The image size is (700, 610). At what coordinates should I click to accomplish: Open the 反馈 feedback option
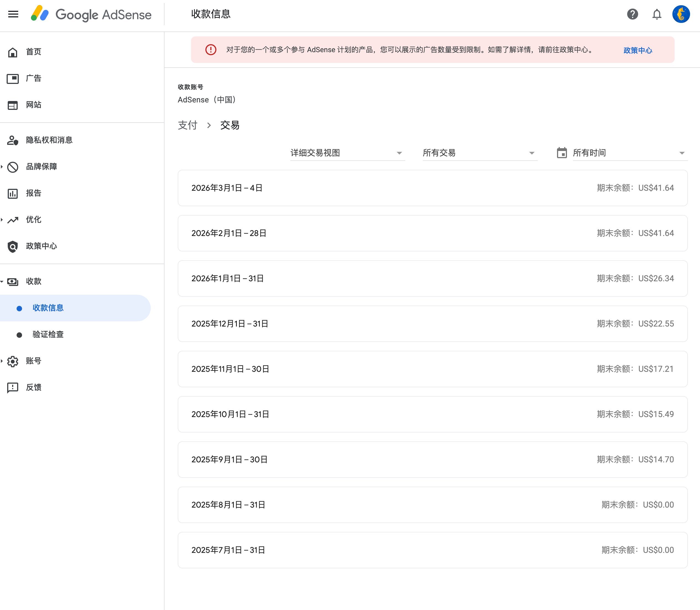pos(33,387)
